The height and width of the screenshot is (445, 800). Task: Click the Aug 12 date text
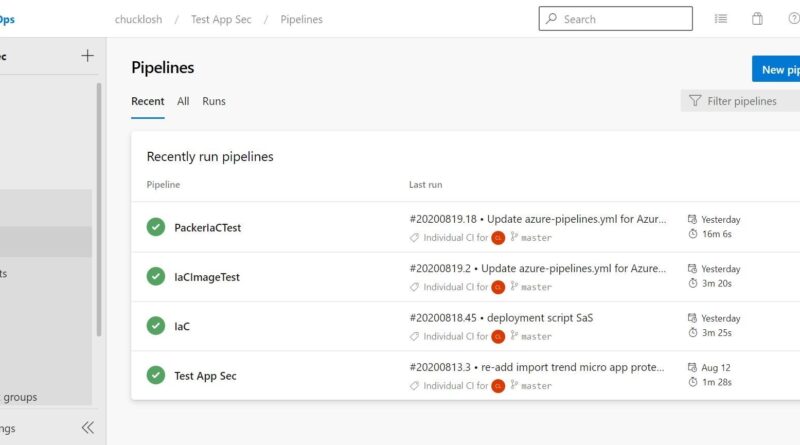[716, 367]
